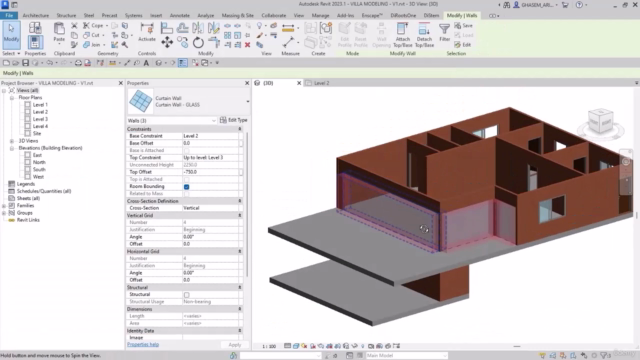
Task: Click the File menu button
Action: pos(9,16)
